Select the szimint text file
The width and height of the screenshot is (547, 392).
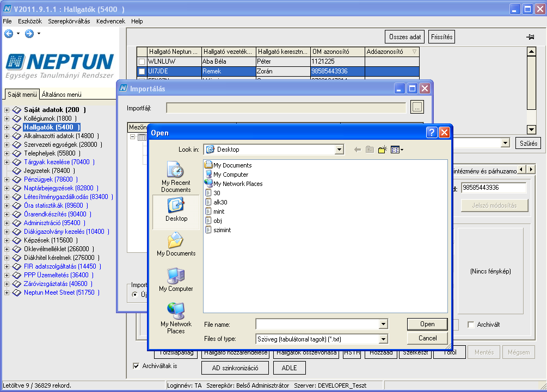(218, 230)
